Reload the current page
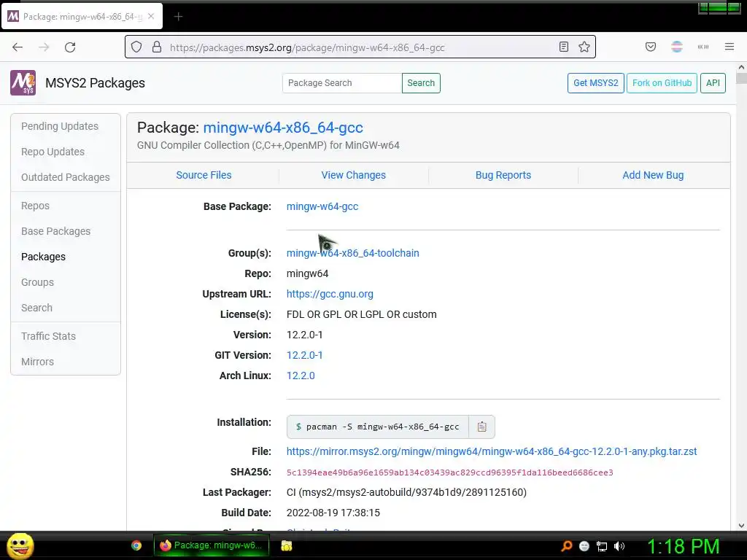The height and width of the screenshot is (560, 747). coord(70,47)
